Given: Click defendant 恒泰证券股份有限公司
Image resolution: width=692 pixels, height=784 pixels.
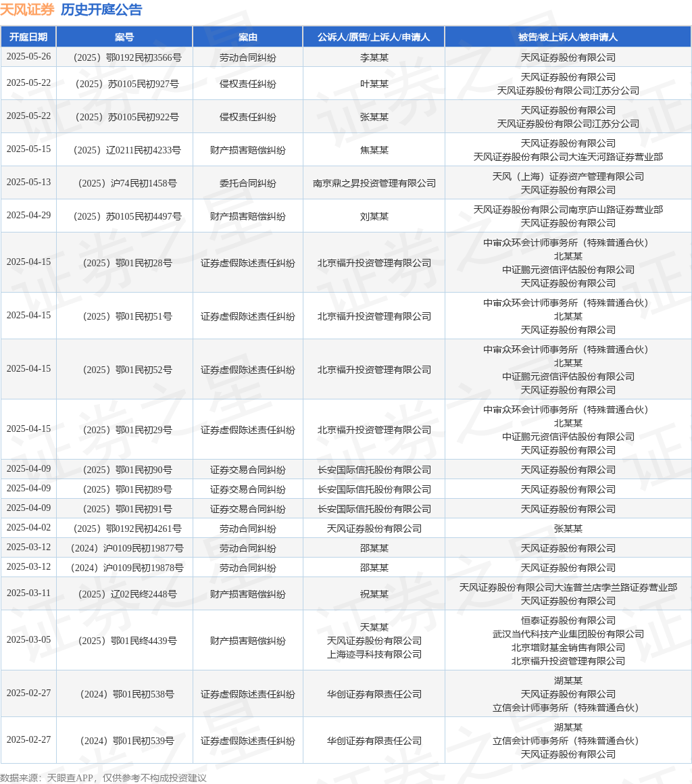Looking at the screenshot, I should [568, 620].
